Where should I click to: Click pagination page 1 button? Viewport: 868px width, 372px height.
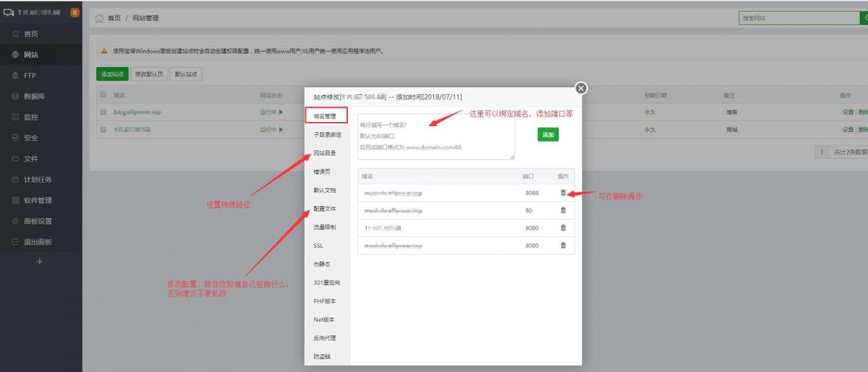[x=822, y=152]
